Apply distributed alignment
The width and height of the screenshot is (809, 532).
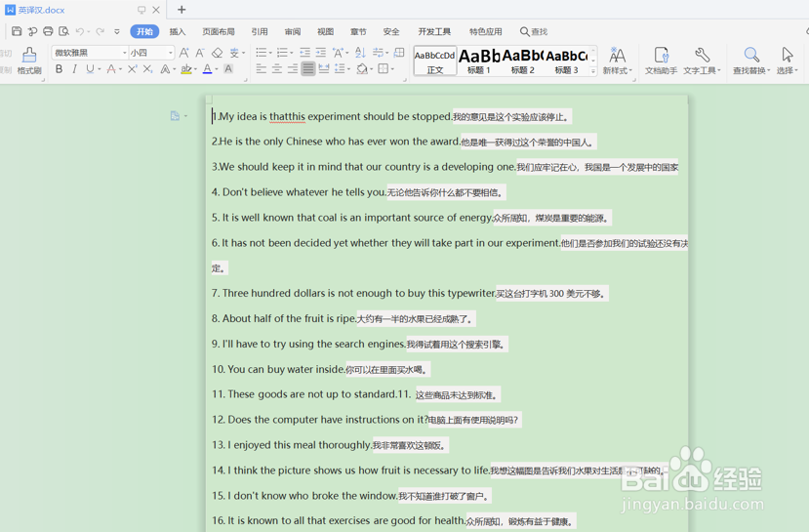tap(324, 68)
